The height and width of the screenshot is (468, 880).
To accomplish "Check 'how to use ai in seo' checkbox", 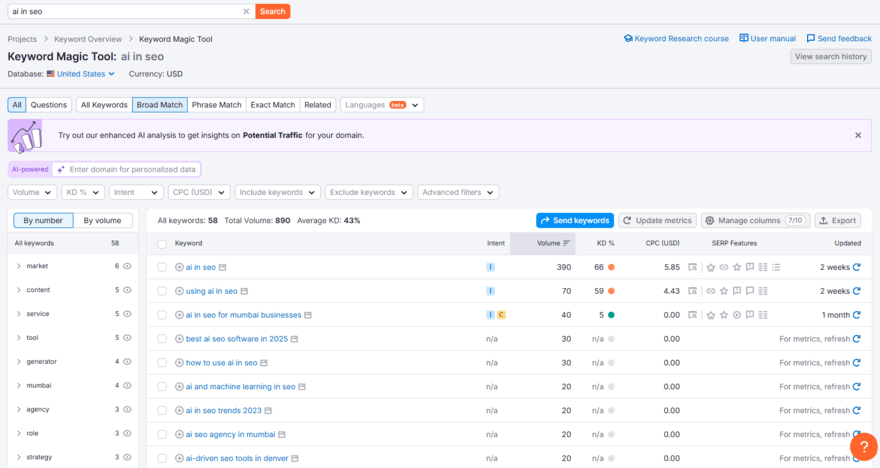I will 162,363.
